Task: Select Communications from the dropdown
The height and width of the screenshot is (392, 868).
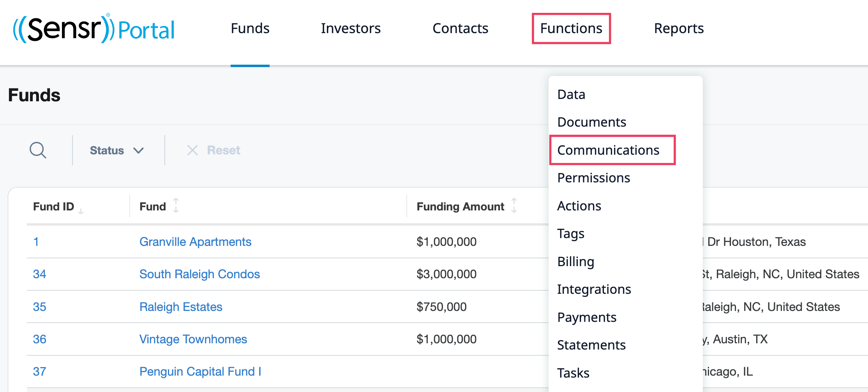Action: [x=608, y=150]
